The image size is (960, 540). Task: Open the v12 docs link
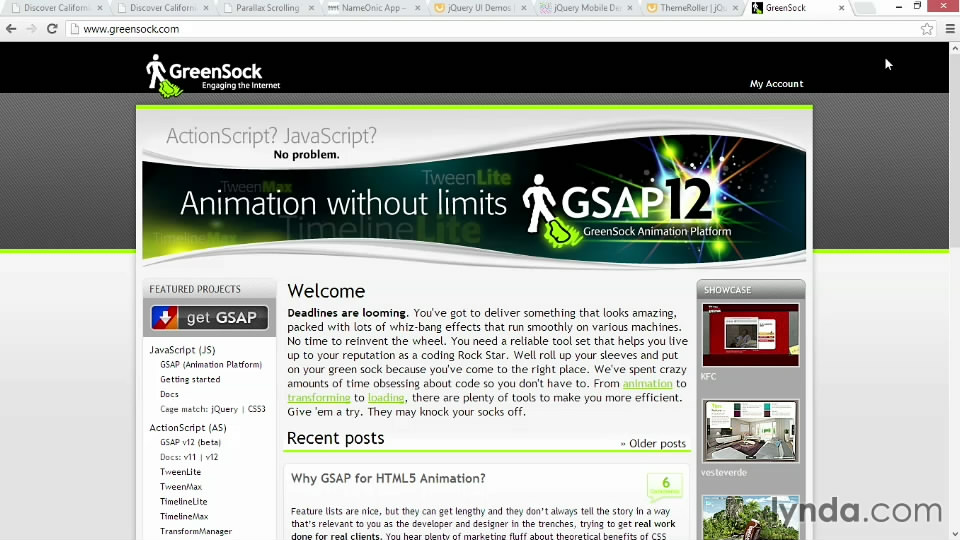[211, 457]
